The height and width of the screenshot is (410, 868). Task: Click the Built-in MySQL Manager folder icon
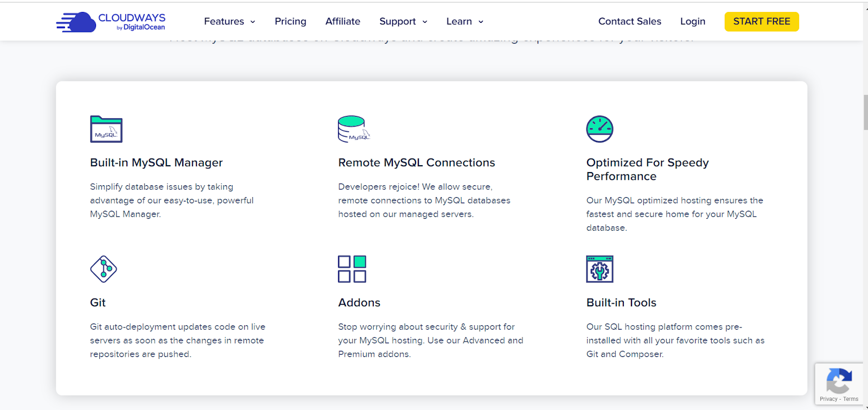point(106,129)
